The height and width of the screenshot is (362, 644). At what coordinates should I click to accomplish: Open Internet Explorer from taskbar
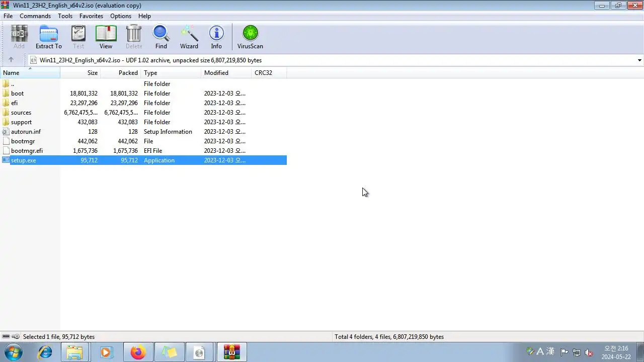[45, 352]
